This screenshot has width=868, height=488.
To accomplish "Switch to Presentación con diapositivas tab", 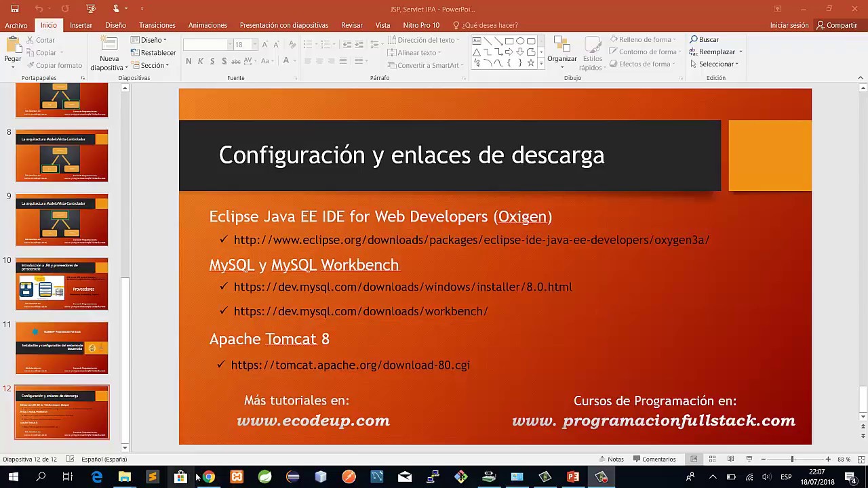I will 284,25.
